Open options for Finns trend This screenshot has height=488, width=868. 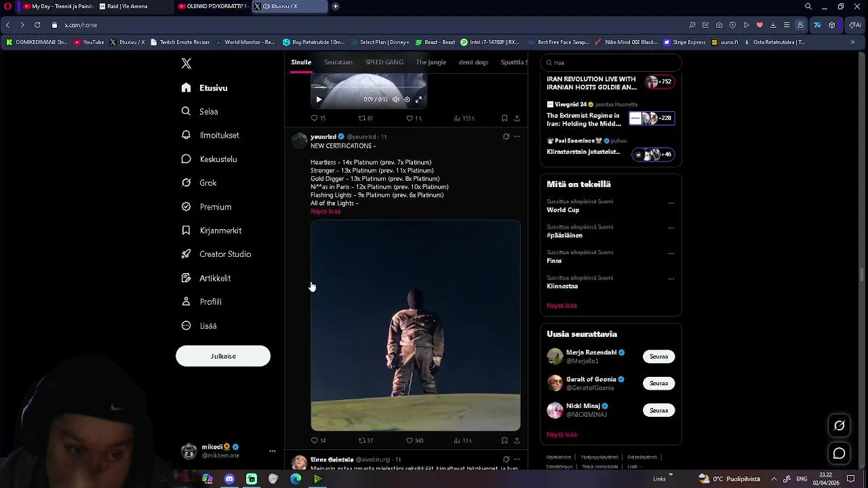[671, 253]
